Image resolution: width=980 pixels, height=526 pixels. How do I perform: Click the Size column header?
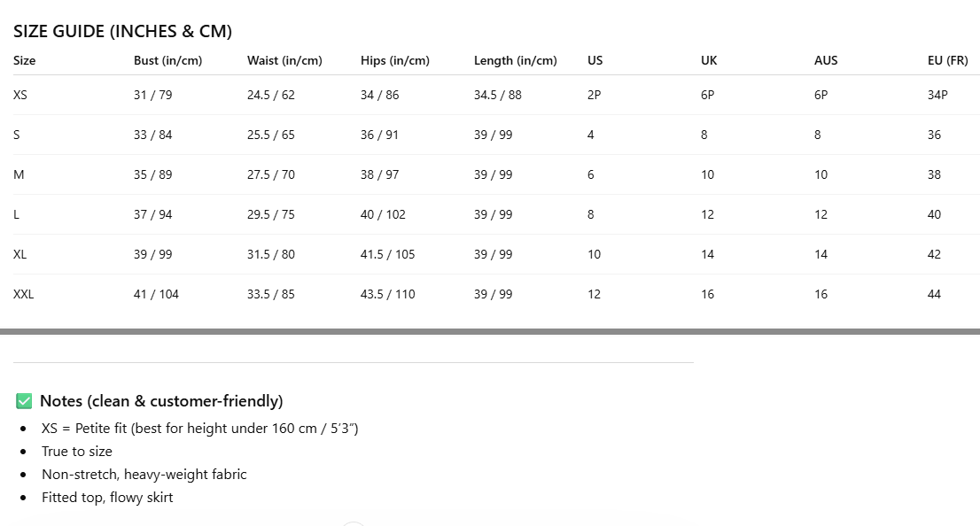(x=25, y=60)
